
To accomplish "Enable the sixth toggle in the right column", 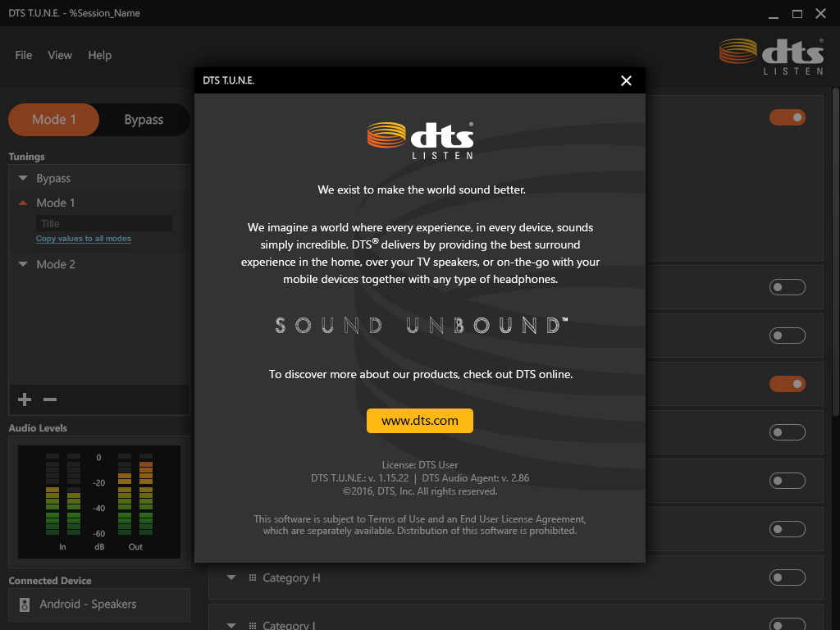I will (x=787, y=481).
